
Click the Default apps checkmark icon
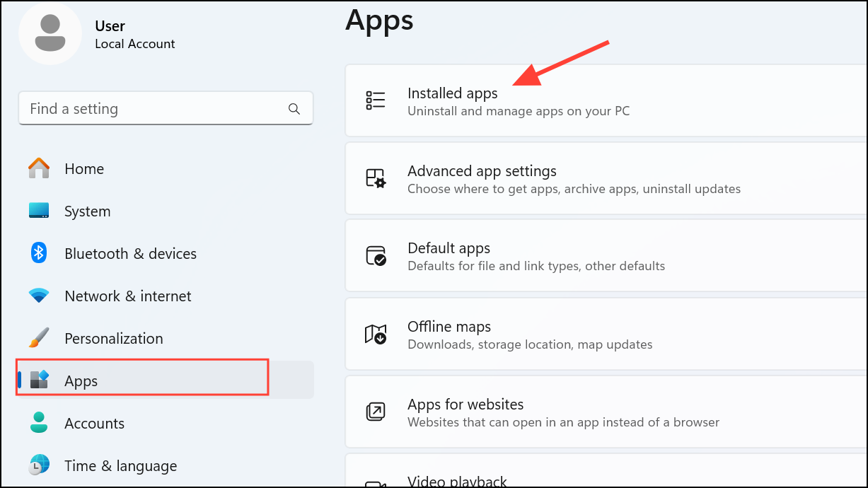pyautogui.click(x=376, y=255)
